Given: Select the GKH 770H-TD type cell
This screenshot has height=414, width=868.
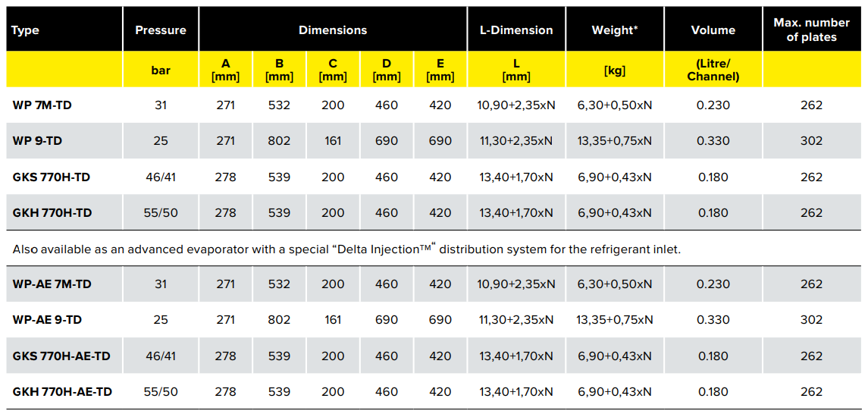Looking at the screenshot, I should coord(52,212).
